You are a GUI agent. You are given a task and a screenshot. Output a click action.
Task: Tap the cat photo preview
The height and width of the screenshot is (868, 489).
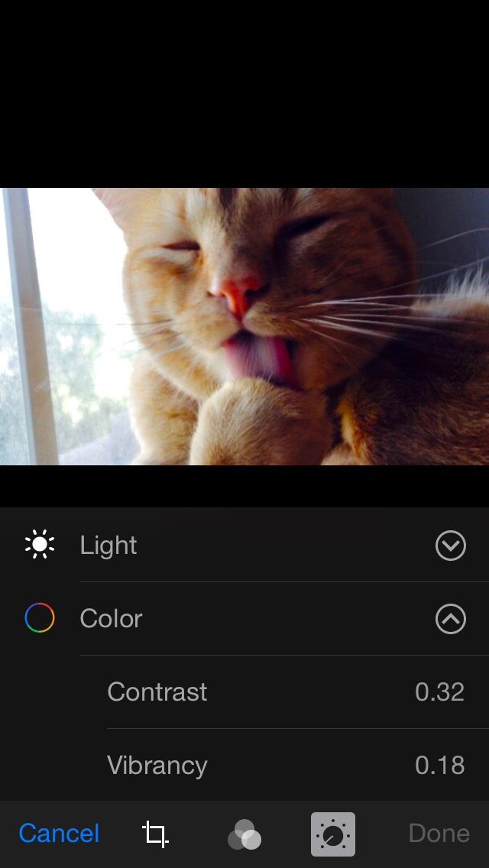(244, 326)
